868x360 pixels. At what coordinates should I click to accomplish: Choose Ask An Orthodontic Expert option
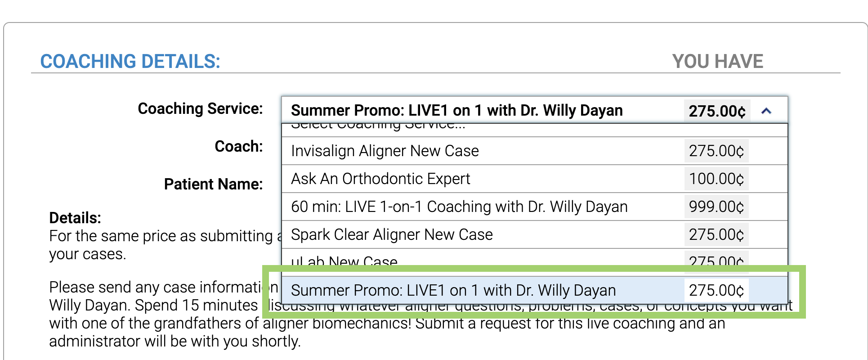pos(380,179)
